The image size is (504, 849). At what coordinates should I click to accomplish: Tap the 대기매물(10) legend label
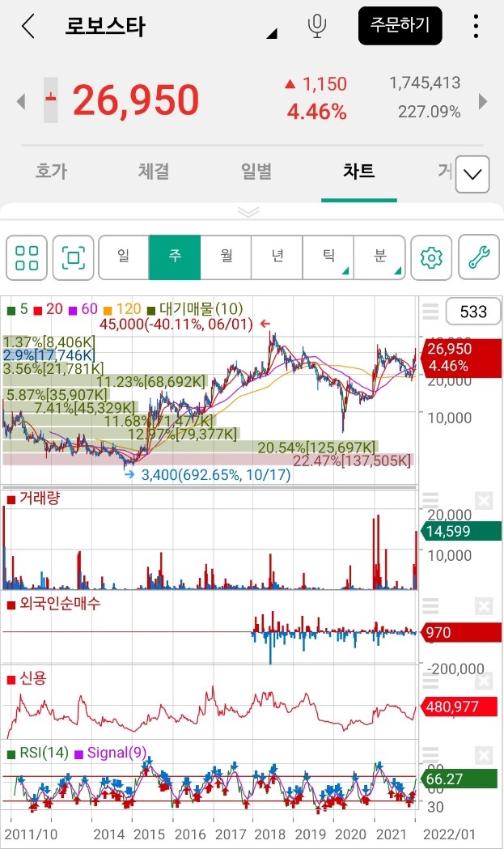(x=195, y=309)
